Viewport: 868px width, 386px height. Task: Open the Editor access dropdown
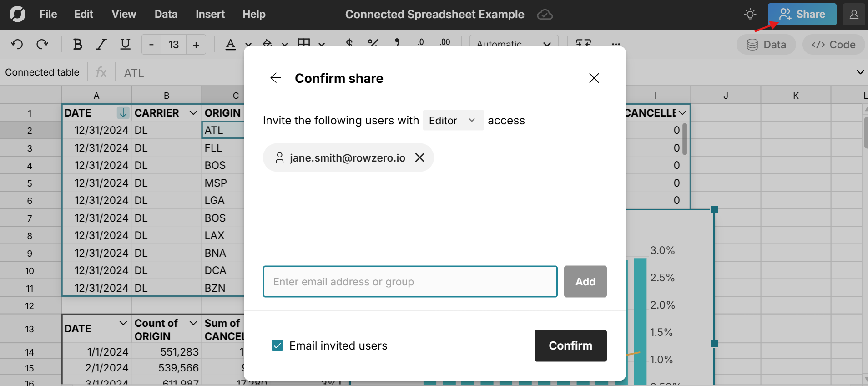click(x=453, y=120)
